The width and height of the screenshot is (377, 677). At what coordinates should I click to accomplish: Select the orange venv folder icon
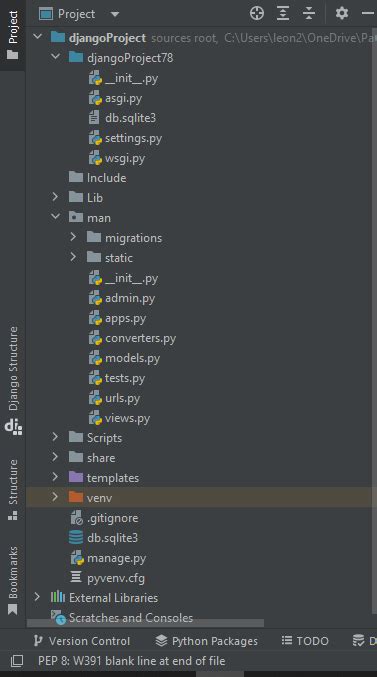coord(76,497)
